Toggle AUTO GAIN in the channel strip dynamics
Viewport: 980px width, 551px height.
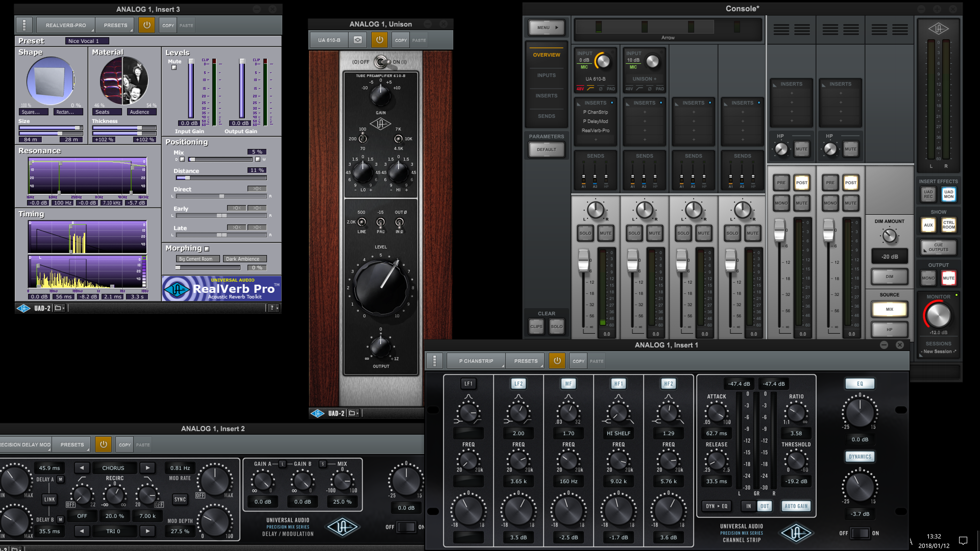(x=796, y=506)
